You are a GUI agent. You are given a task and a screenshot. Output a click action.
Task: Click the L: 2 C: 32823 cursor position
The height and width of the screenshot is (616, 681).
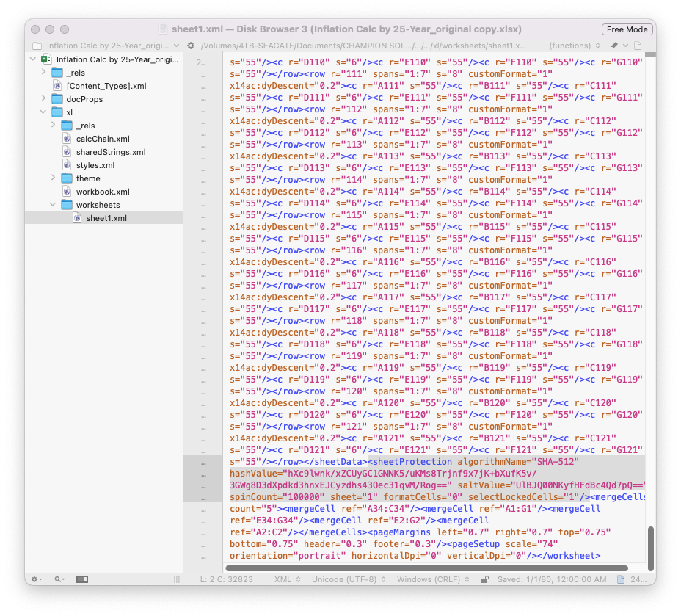click(226, 579)
